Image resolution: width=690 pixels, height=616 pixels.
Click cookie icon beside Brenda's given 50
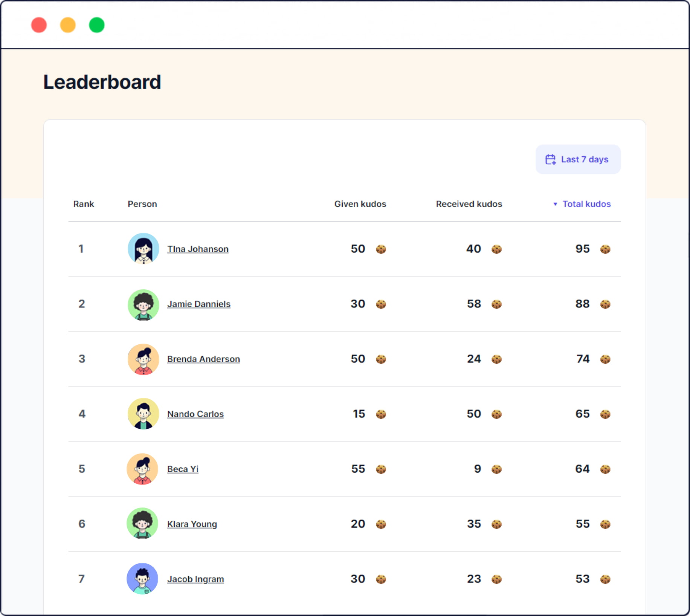pyautogui.click(x=381, y=359)
